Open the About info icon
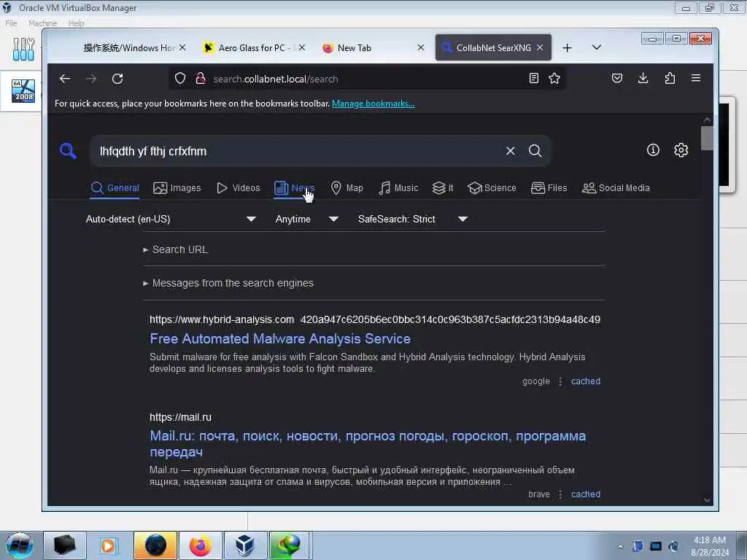The width and height of the screenshot is (747, 560). (x=653, y=150)
